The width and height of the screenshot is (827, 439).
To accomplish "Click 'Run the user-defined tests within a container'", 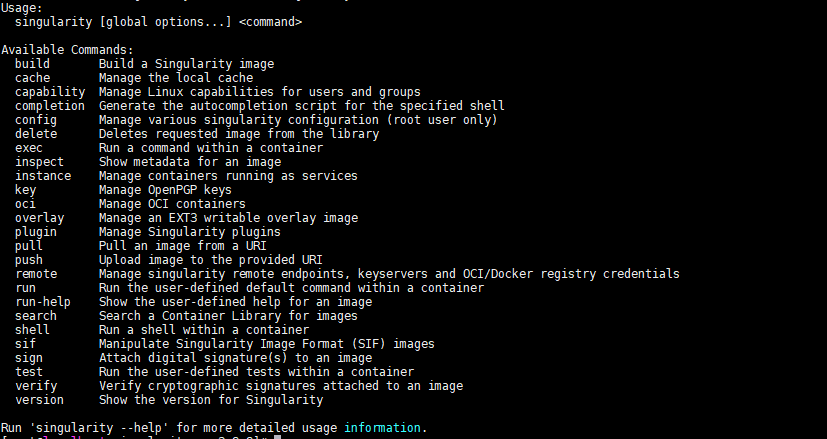I will tap(256, 371).
